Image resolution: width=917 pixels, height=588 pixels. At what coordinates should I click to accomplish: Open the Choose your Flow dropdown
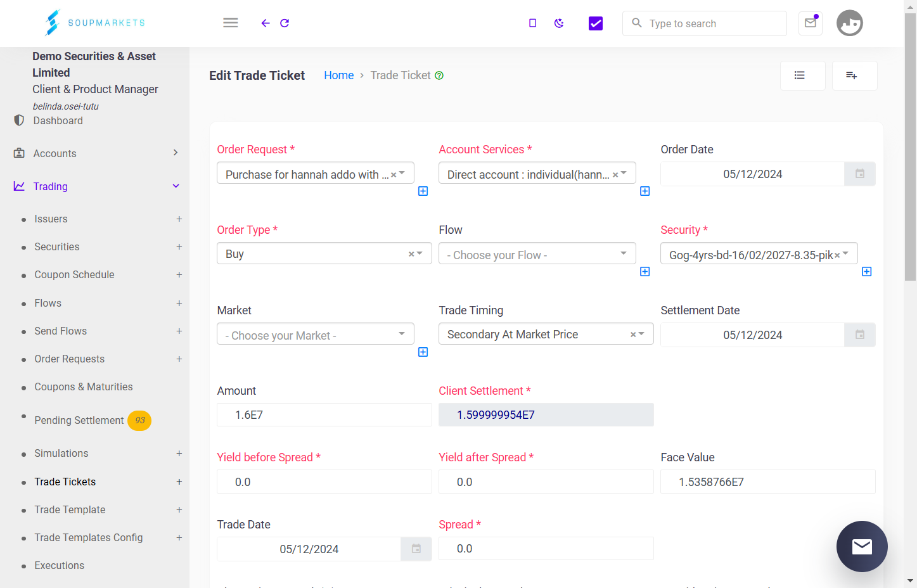(x=537, y=253)
